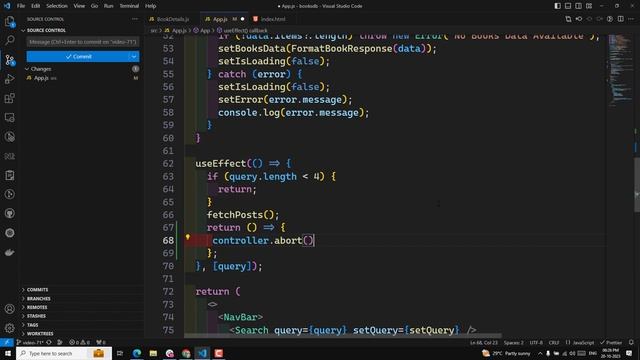Switch to the index.html tab
This screenshot has width=640, height=360.
click(273, 19)
